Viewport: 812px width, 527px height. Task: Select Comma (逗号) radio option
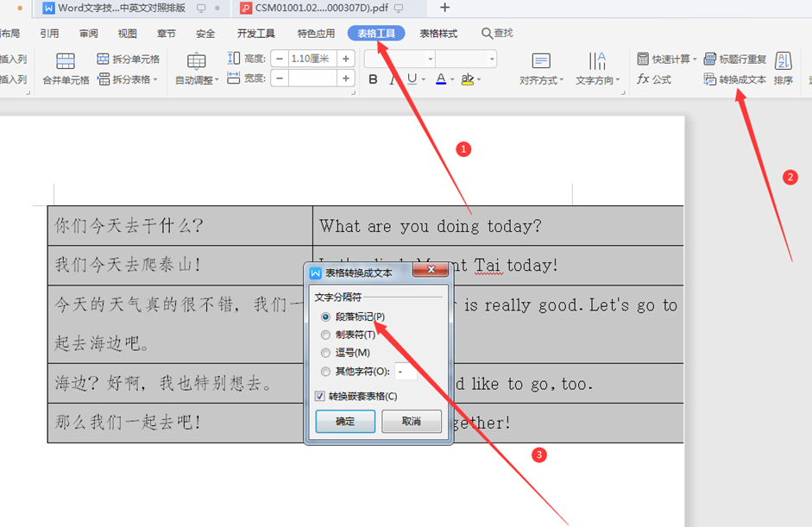click(x=325, y=353)
